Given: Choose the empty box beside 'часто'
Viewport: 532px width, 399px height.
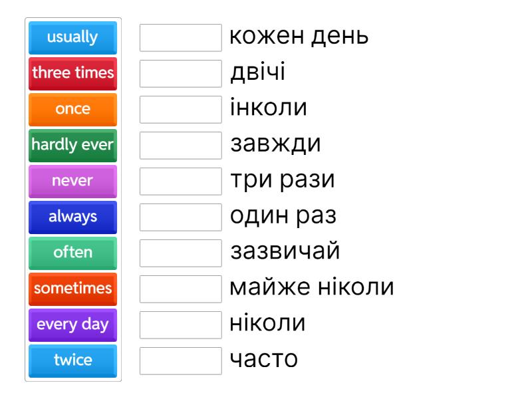Looking at the screenshot, I should click(180, 361).
